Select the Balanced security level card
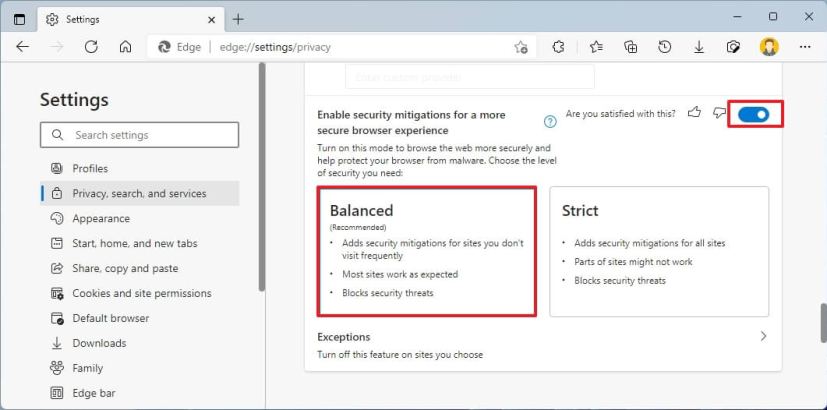 tap(426, 251)
